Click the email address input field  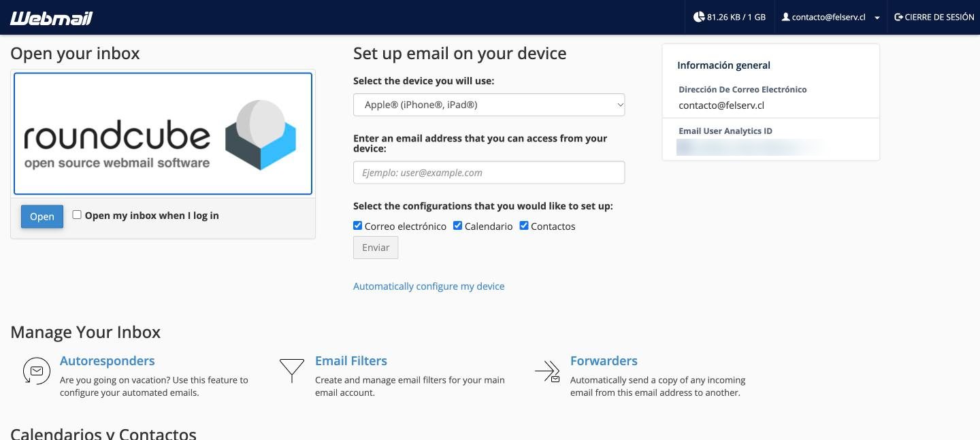489,173
